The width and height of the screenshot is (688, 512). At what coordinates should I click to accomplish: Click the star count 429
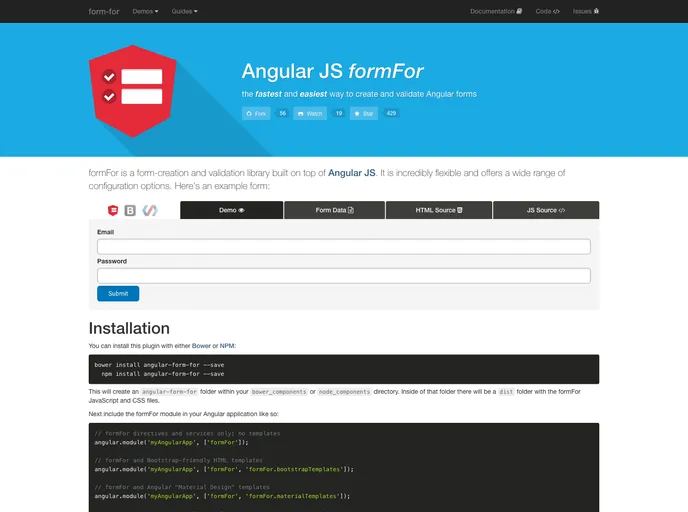point(391,113)
